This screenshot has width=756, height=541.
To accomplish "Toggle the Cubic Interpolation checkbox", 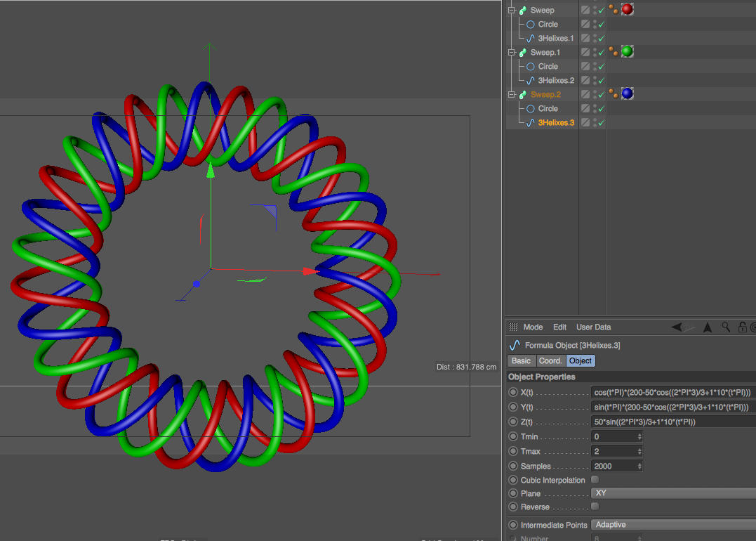I will pos(595,479).
